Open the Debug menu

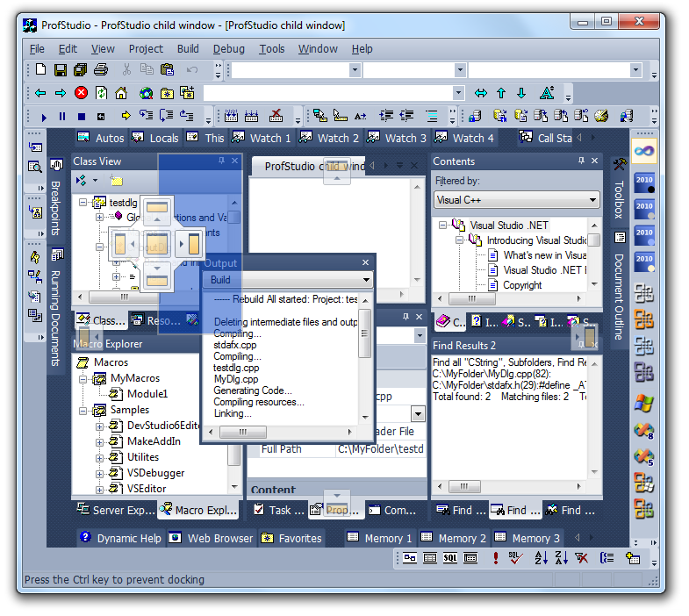coord(228,49)
